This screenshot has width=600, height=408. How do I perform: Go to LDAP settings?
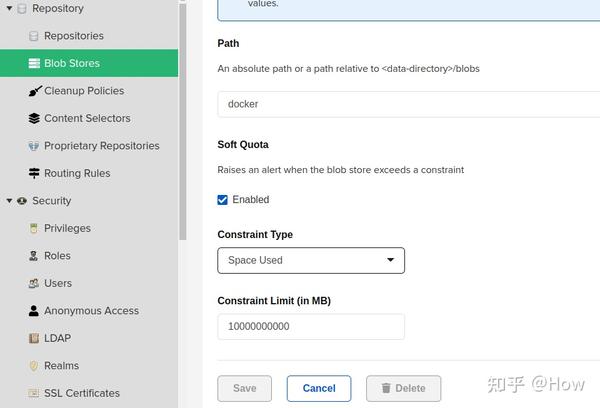[57, 338]
